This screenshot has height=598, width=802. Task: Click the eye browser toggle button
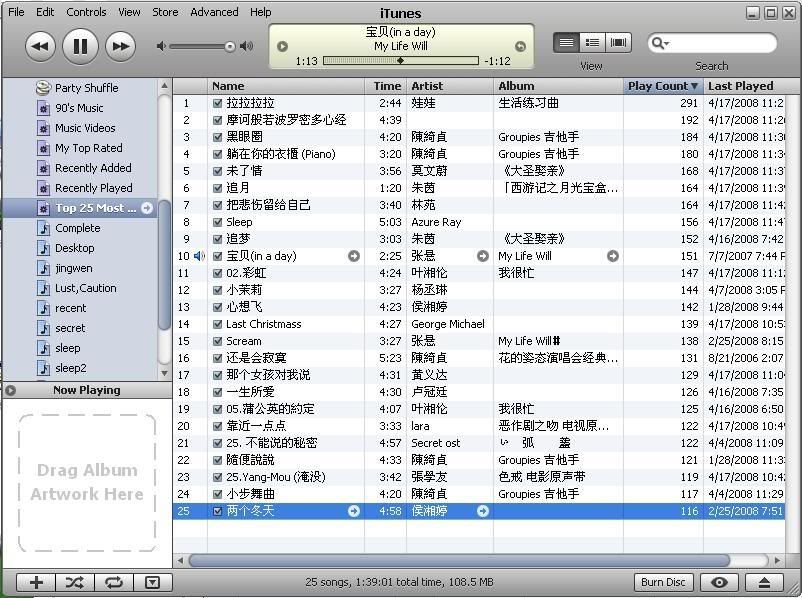[719, 582]
